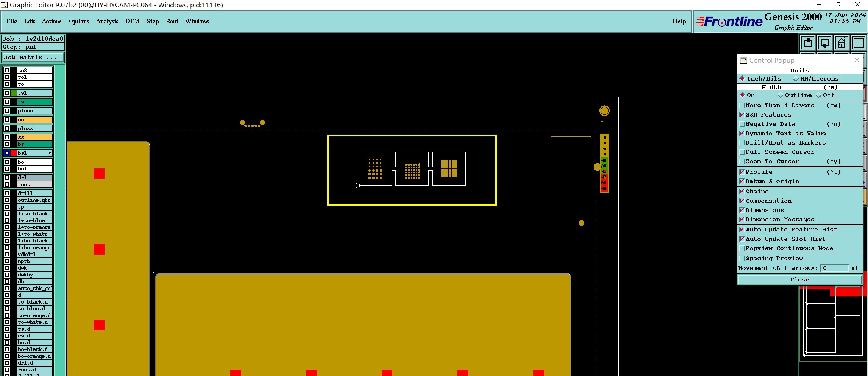Toggle display square of layer to2
Viewport: 868px width, 376px height.
point(7,70)
